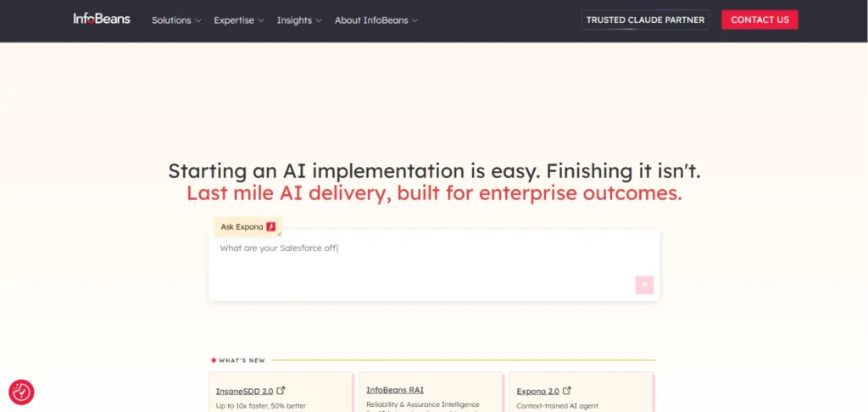Click the red accessibility widget icon
The image size is (868, 412).
point(21,392)
